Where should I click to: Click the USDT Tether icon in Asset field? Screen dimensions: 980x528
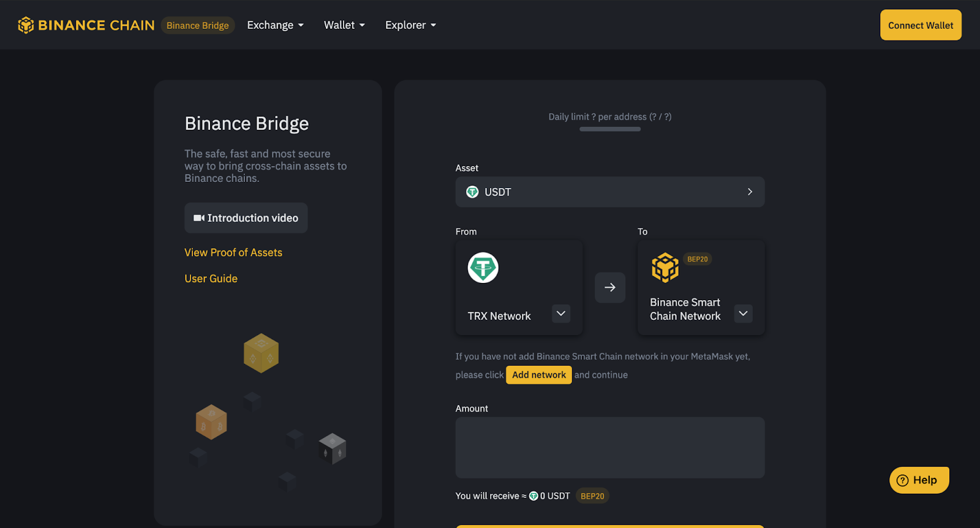472,192
